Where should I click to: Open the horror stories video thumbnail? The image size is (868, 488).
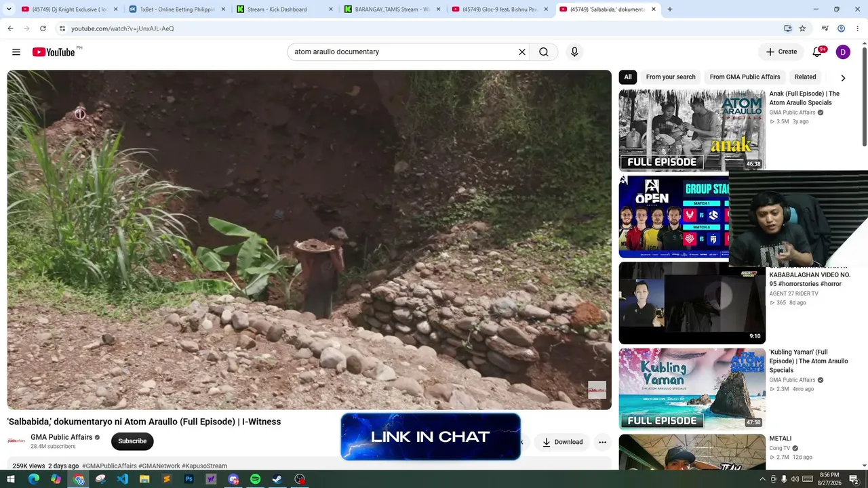pyautogui.click(x=692, y=303)
